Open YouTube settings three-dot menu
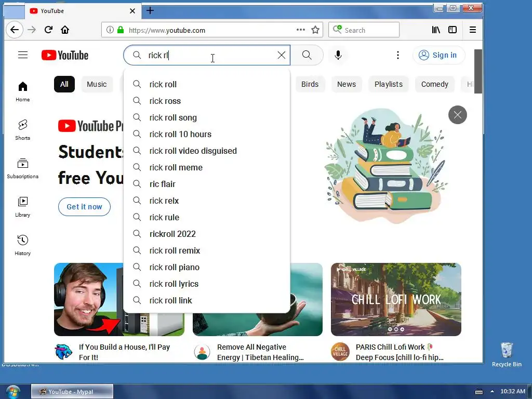 pos(397,55)
